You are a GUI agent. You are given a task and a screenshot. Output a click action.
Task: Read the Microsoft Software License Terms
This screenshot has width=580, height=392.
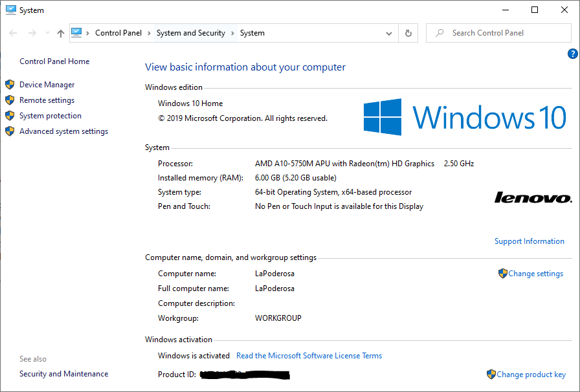click(309, 356)
